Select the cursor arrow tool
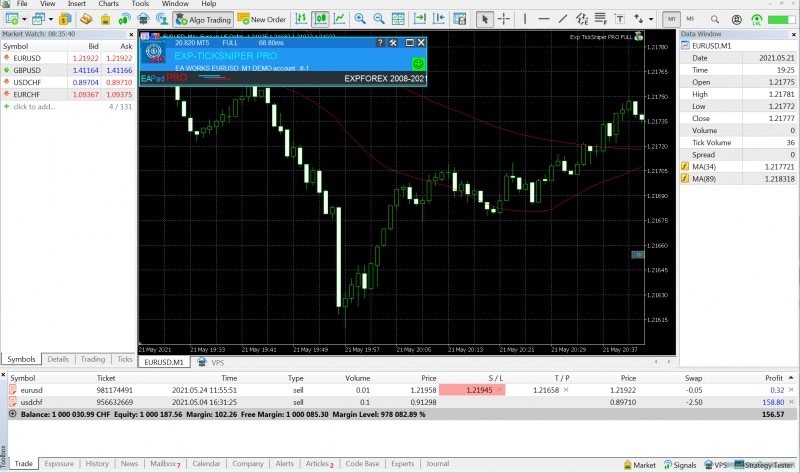This screenshot has height=473, width=800. coord(485,19)
